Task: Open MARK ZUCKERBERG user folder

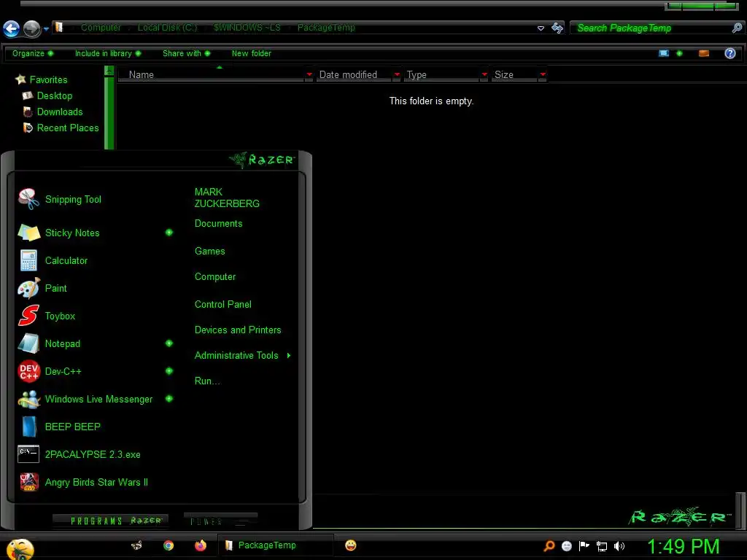Action: (227, 198)
